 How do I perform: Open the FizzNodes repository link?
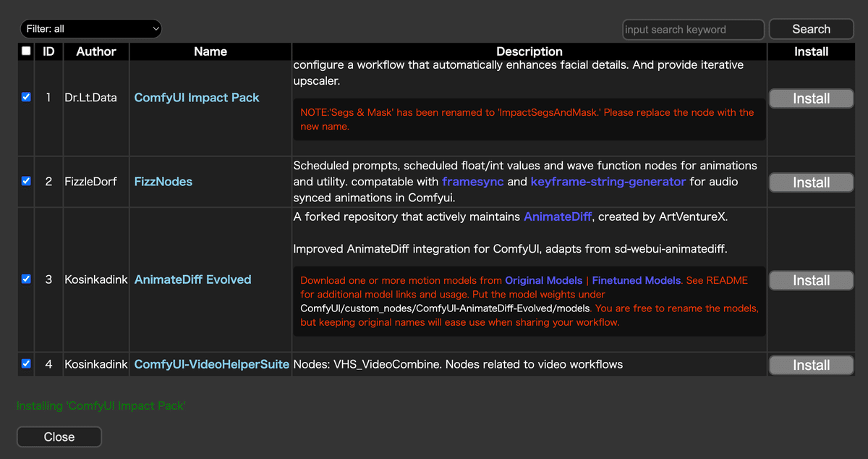pos(163,182)
